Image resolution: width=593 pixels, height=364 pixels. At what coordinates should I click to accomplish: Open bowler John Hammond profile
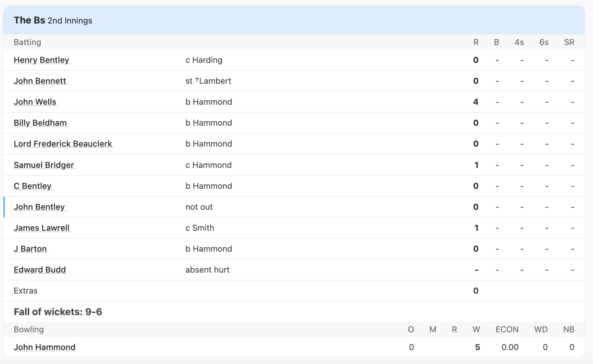click(45, 347)
